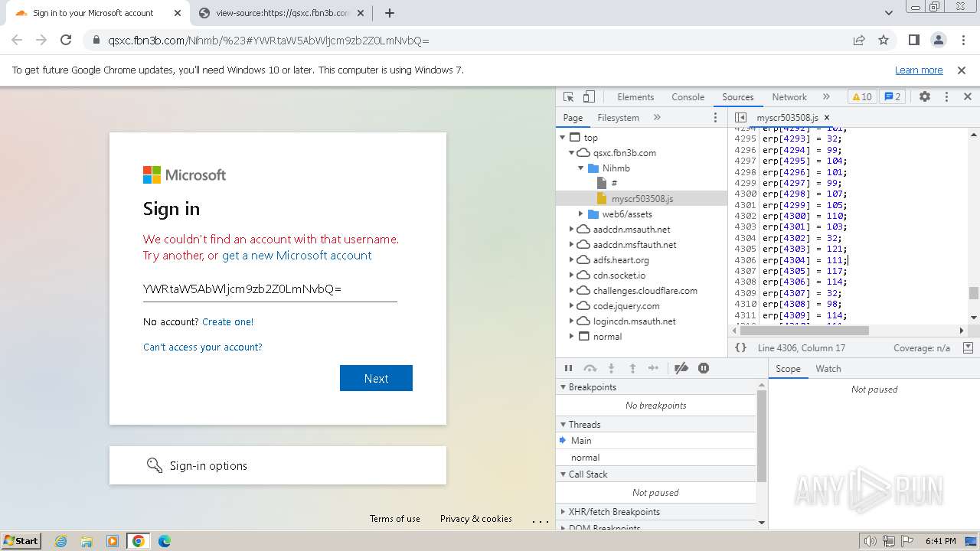
Task: Switch to the Elements tab
Action: [x=635, y=97]
